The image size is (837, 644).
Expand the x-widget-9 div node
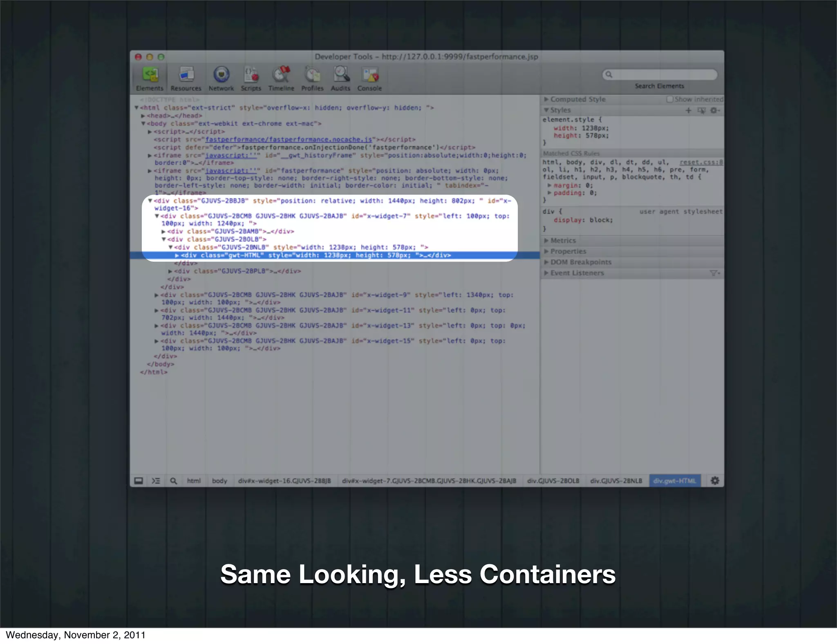pos(157,295)
